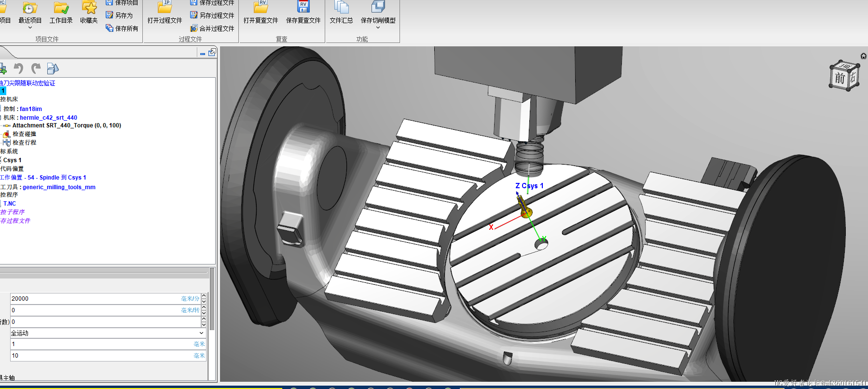Click 保存所有 save all
The width and height of the screenshot is (868, 389).
click(122, 28)
